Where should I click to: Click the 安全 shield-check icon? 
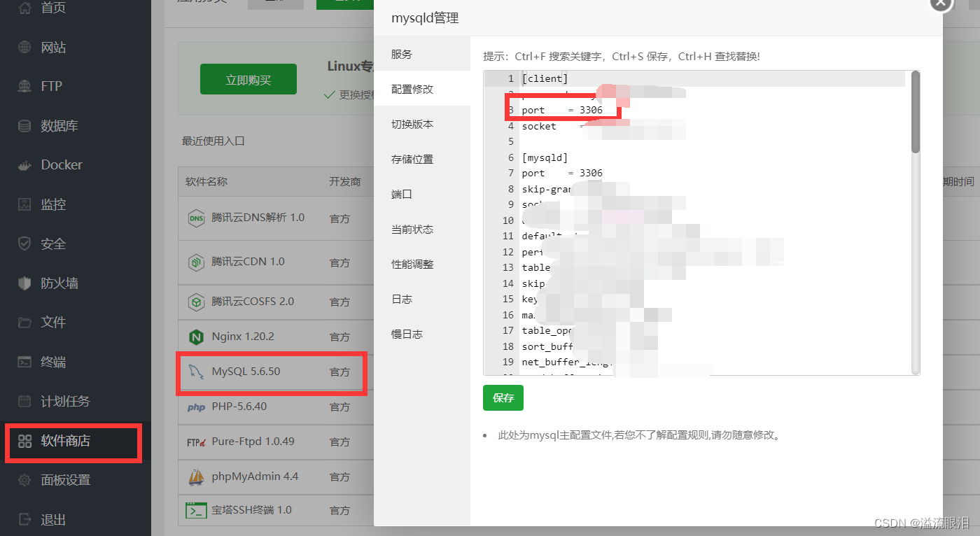(x=24, y=244)
